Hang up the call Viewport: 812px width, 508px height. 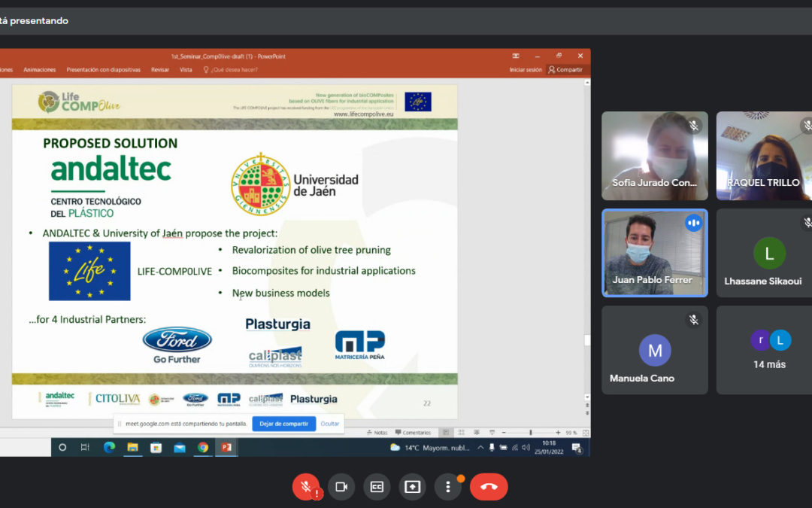(489, 487)
